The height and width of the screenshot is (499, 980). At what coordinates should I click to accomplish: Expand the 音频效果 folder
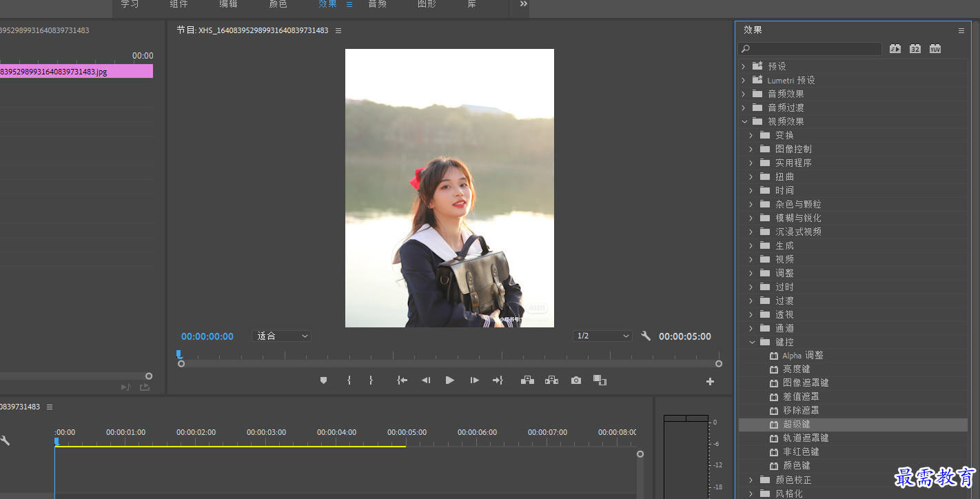pyautogui.click(x=743, y=94)
